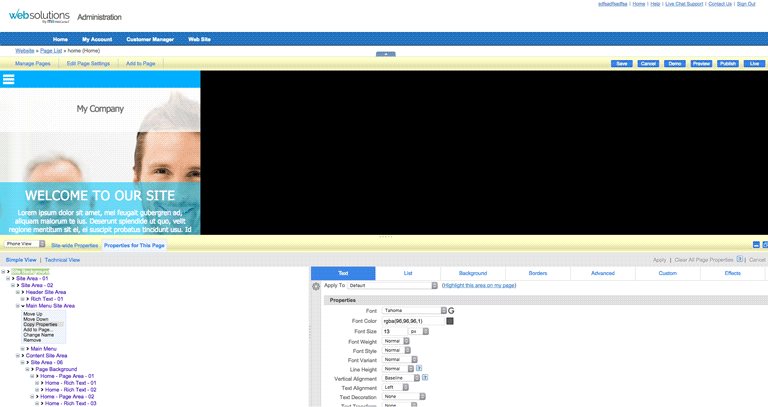Open the Vertical Alignment Baseline dropdown

[401, 378]
